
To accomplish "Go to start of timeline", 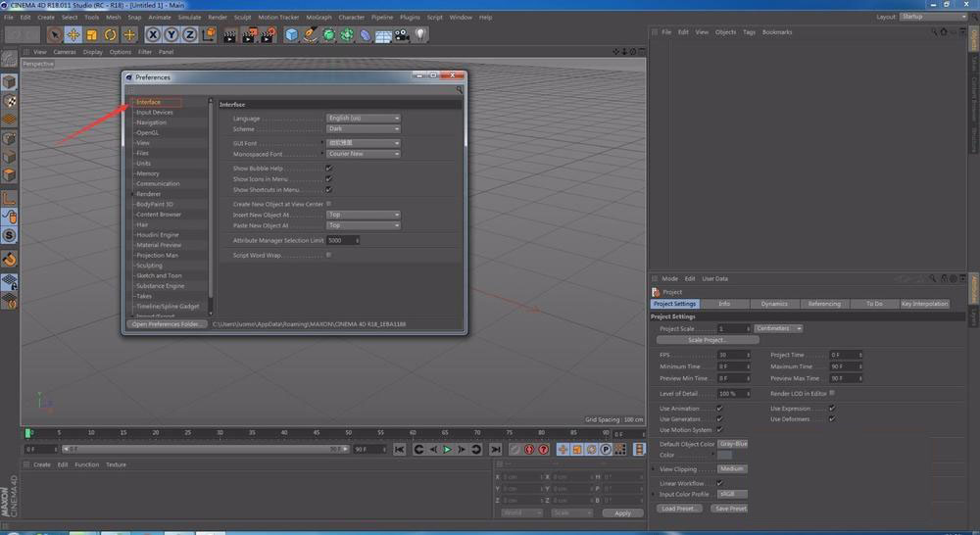I will coord(400,450).
